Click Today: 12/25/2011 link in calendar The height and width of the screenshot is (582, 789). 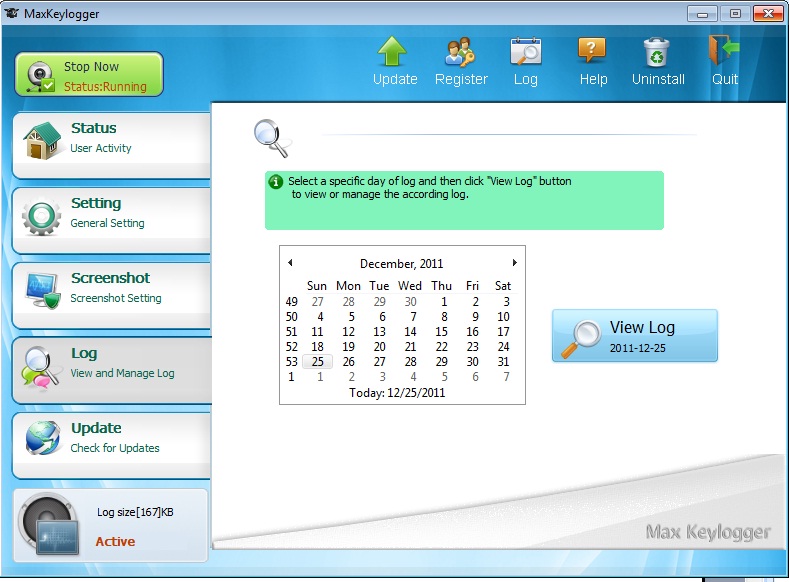coord(397,393)
